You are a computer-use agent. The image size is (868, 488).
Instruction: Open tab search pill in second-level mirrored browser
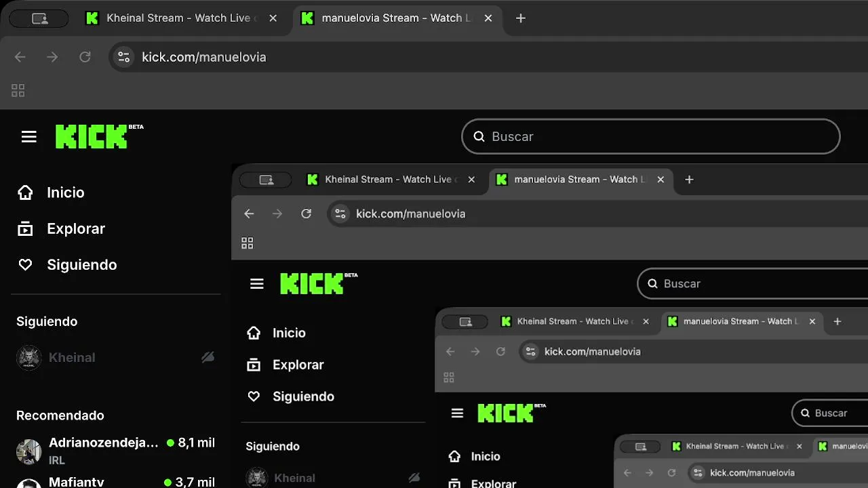(266, 180)
